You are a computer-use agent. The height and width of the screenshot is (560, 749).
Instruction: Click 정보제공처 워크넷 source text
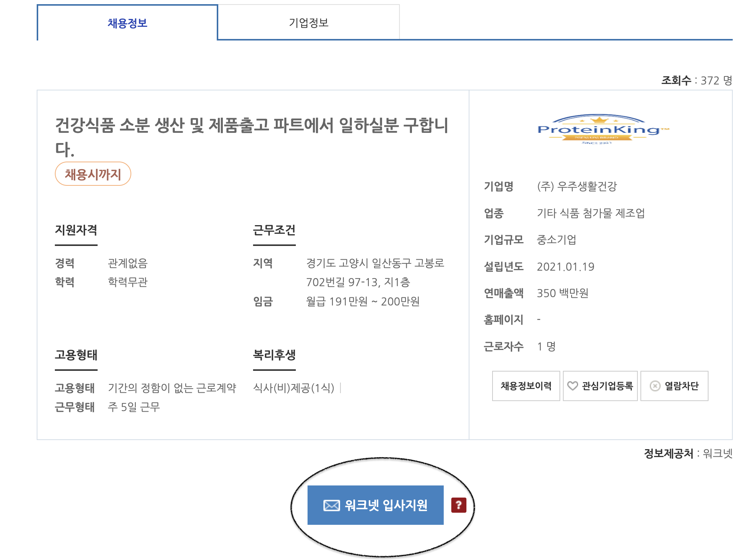[x=688, y=453]
